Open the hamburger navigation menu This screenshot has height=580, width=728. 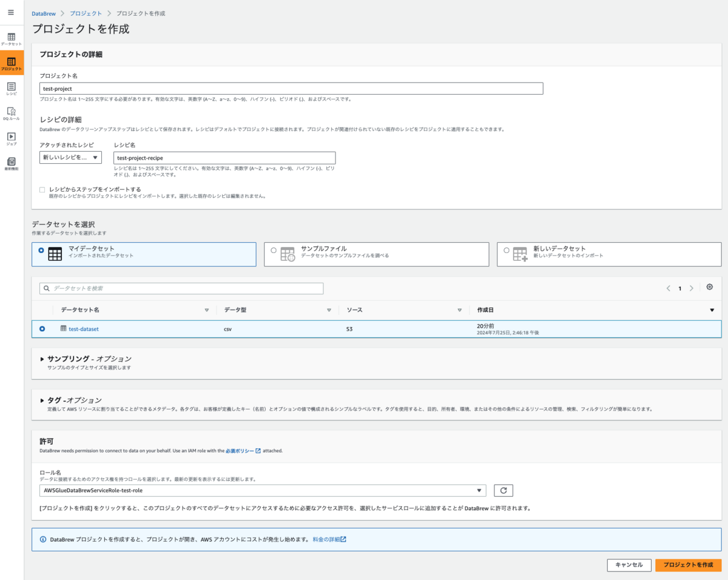[x=11, y=12]
